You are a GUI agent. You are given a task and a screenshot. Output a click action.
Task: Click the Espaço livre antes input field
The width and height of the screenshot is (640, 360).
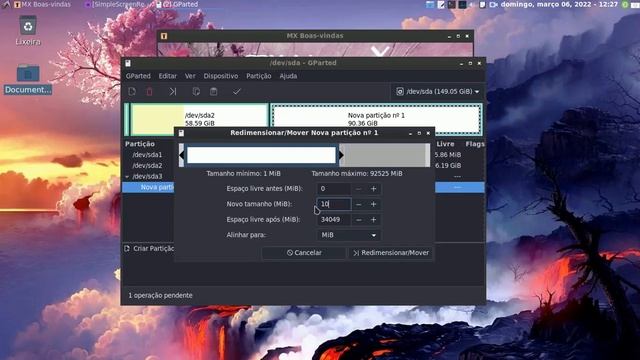[x=334, y=189]
